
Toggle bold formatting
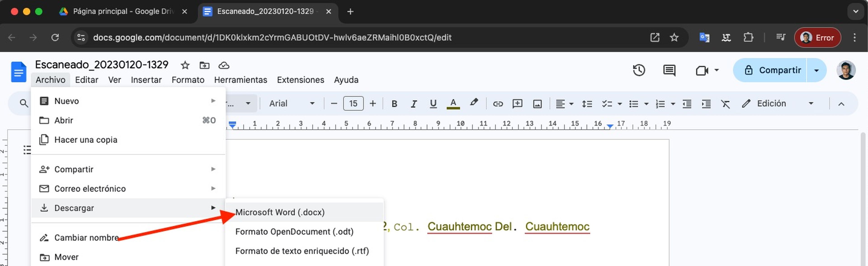394,103
